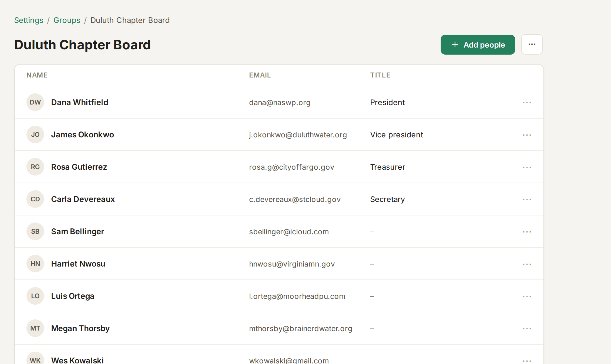Viewport: 611px width, 364px height.
Task: Go to Settings via breadcrumb
Action: pos(29,20)
